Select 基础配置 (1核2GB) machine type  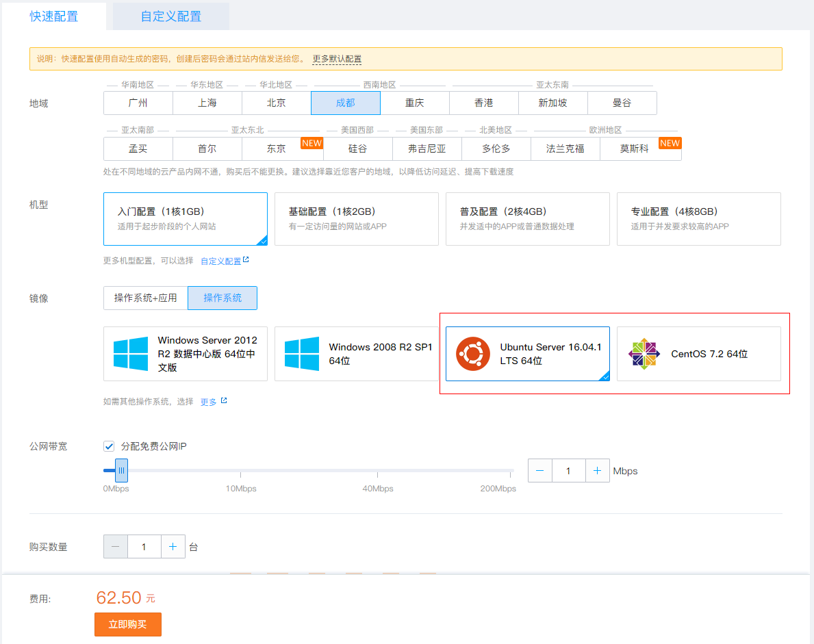(x=356, y=218)
